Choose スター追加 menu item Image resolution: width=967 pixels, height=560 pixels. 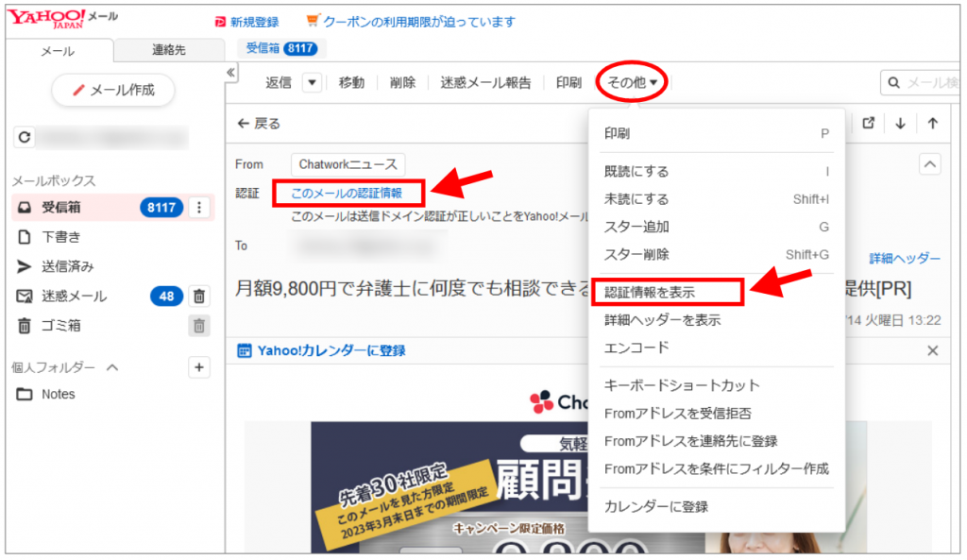point(717,227)
